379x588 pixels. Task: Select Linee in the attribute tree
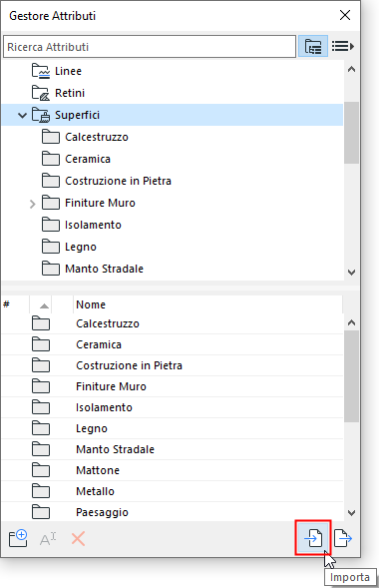coord(68,71)
